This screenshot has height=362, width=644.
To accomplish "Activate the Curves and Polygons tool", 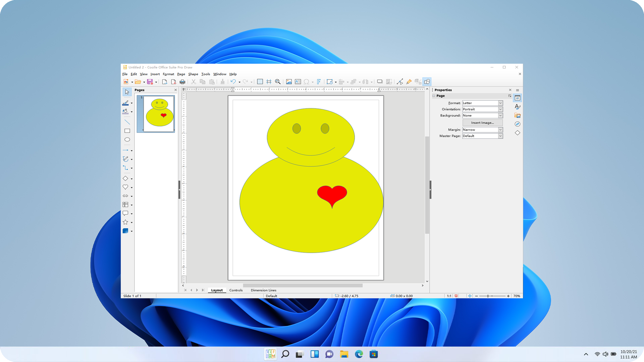I will pyautogui.click(x=126, y=159).
